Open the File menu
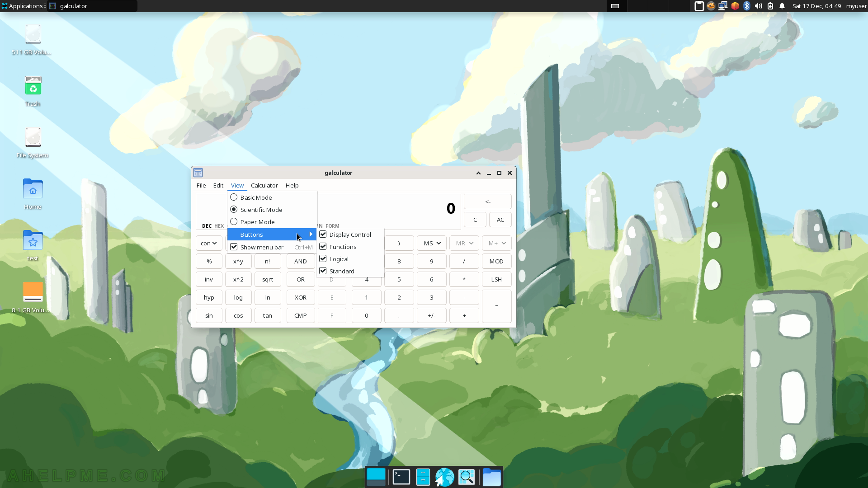 pos(201,185)
